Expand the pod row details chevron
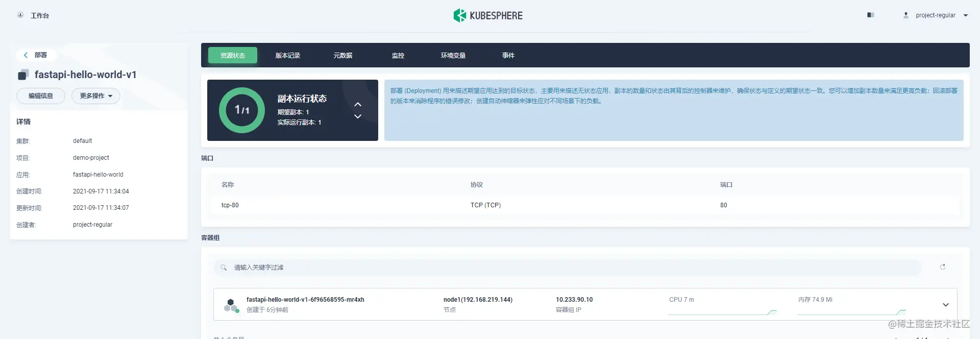The image size is (980, 339). tap(946, 305)
